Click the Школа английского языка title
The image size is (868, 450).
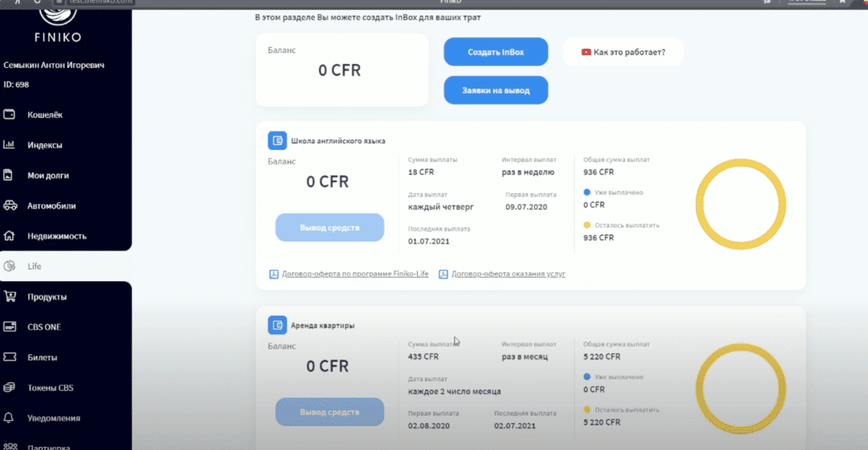[x=338, y=141]
